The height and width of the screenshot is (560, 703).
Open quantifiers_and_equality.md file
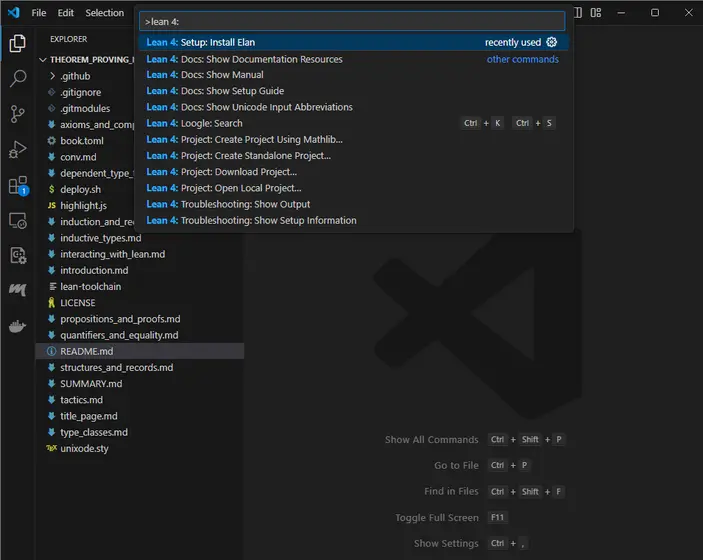point(140,335)
